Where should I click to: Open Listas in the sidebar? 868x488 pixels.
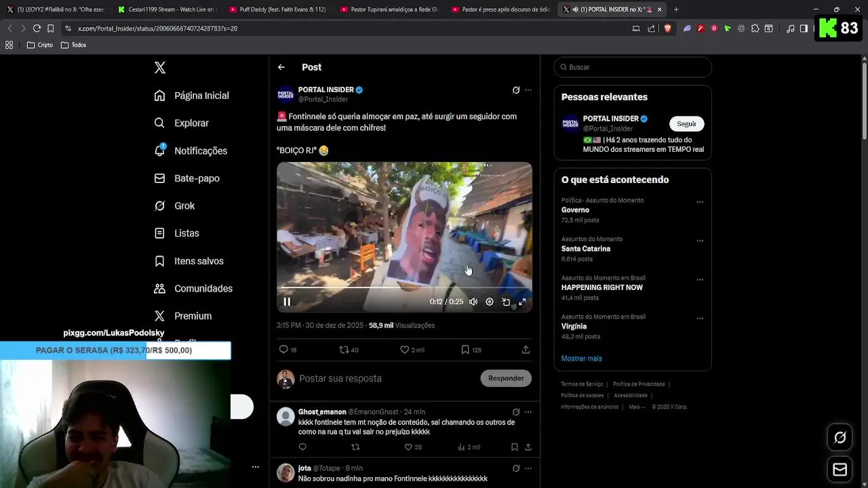click(x=176, y=233)
